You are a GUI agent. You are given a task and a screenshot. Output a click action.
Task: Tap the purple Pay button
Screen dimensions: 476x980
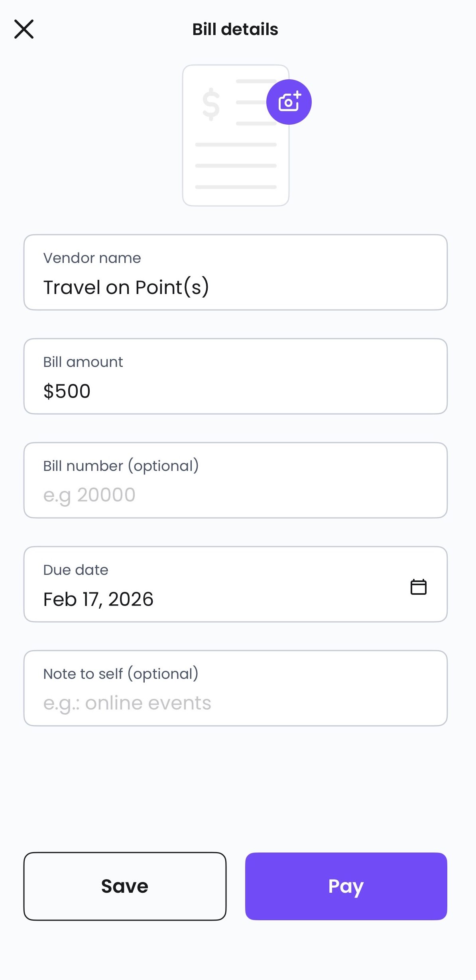click(346, 886)
